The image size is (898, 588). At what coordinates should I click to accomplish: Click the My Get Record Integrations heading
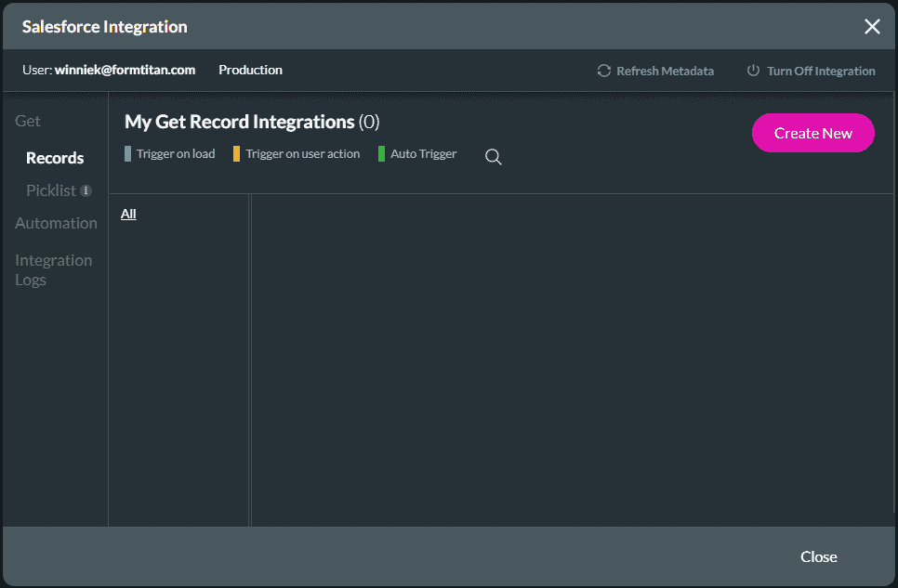tap(239, 122)
